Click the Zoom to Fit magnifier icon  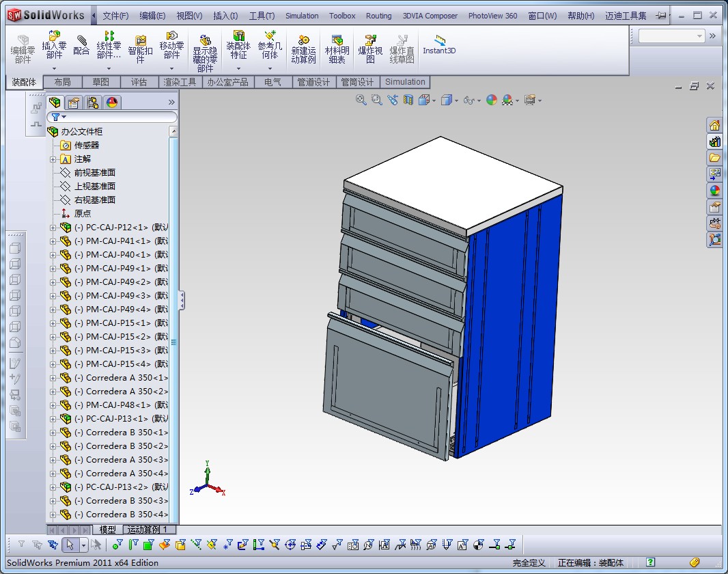(361, 100)
